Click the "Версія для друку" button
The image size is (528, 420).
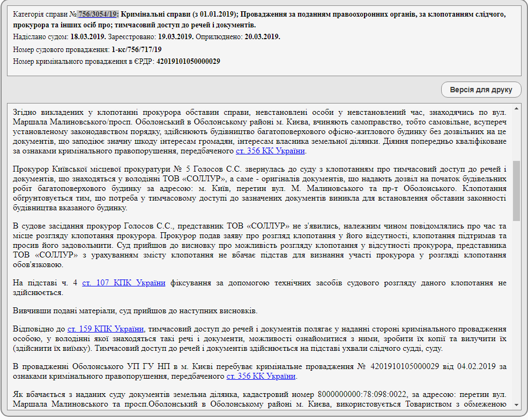pos(481,90)
